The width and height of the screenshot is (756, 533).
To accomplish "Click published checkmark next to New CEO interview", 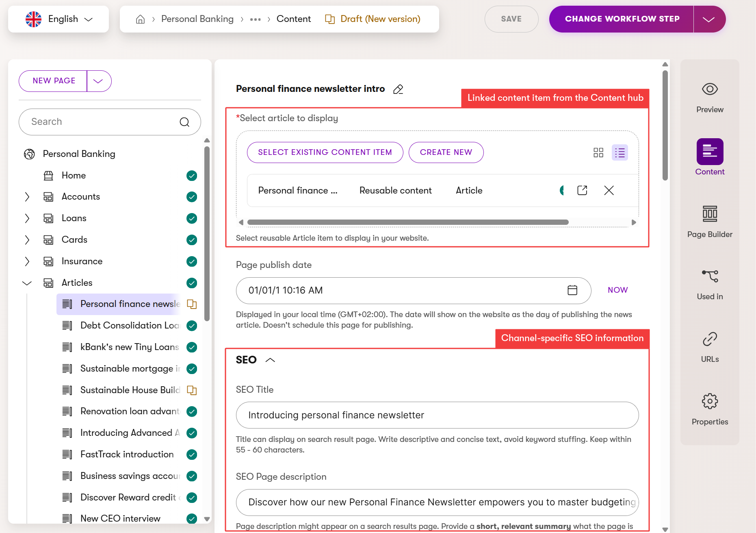I will click(192, 519).
